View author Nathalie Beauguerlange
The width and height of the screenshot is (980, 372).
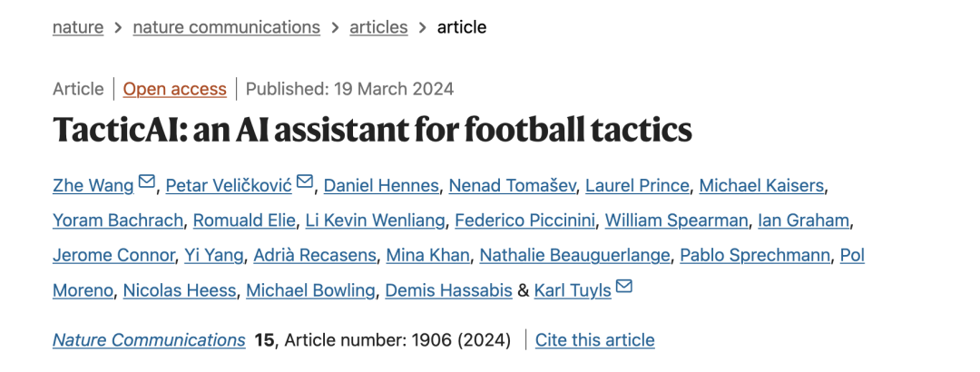[574, 255]
